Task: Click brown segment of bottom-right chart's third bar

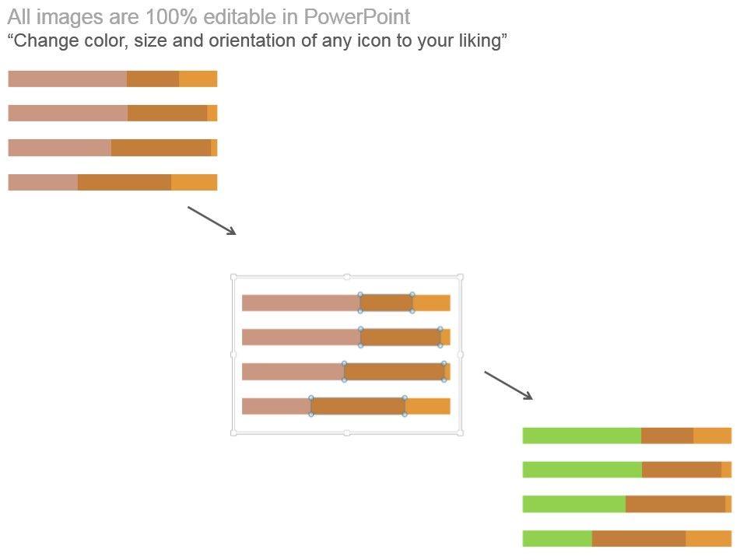Action: click(x=675, y=504)
